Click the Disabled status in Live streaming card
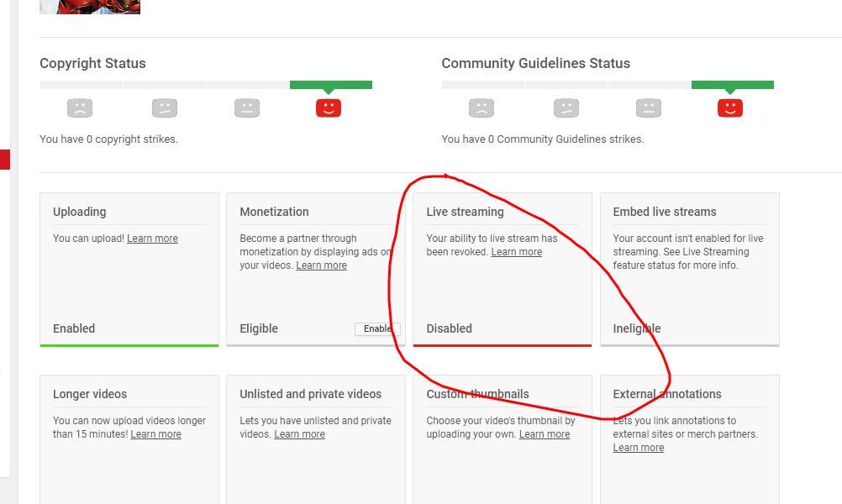 (450, 328)
